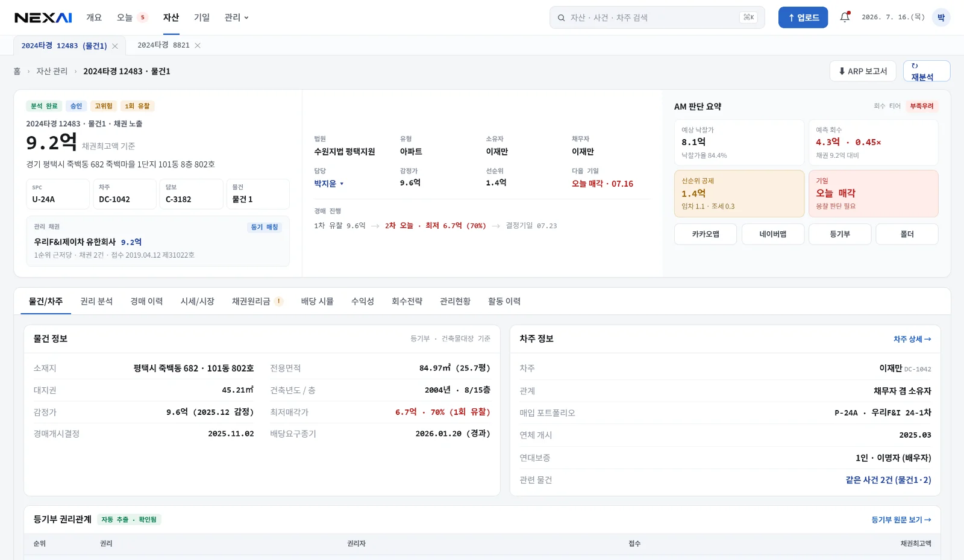The height and width of the screenshot is (560, 964).
Task: Click the 예상 낙찰가 8.1억 card
Action: pos(739,143)
